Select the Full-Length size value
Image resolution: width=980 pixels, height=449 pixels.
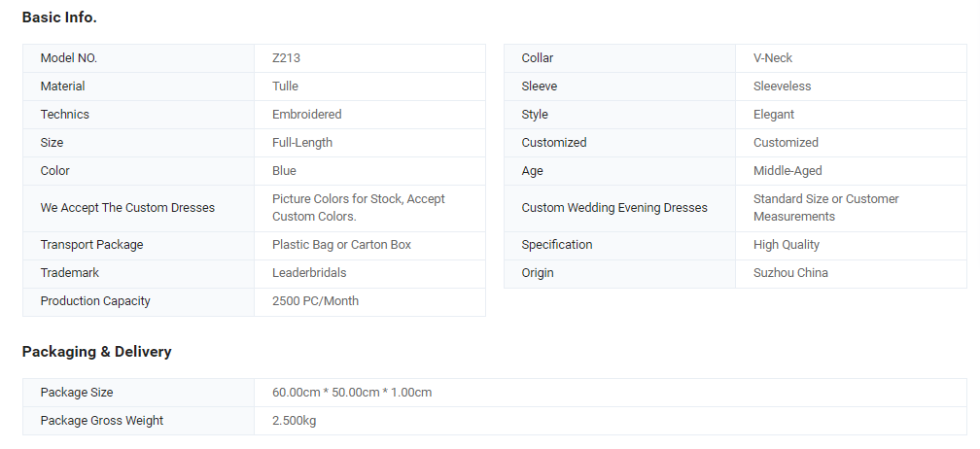click(302, 143)
